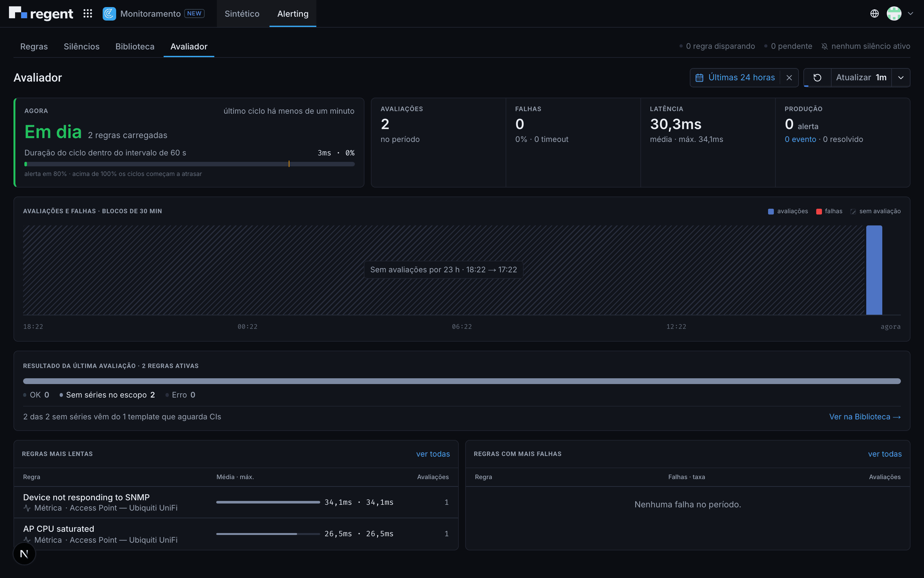Click the refresh icon button
Viewport: 924px width, 578px height.
pos(817,78)
